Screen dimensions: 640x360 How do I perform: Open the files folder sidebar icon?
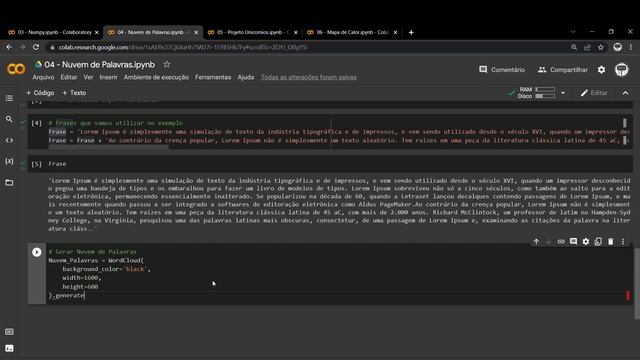pos(9,182)
